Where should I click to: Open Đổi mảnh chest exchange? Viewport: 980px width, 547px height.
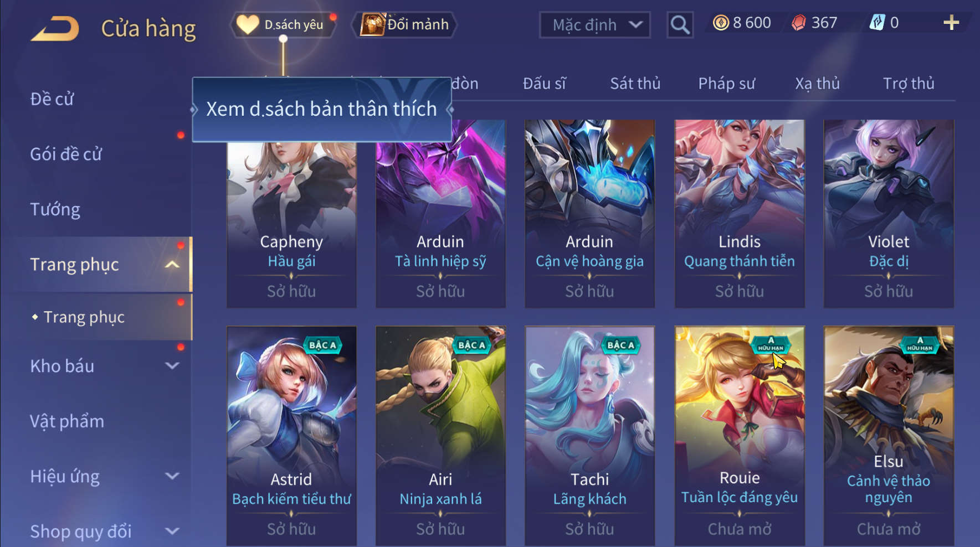point(404,25)
